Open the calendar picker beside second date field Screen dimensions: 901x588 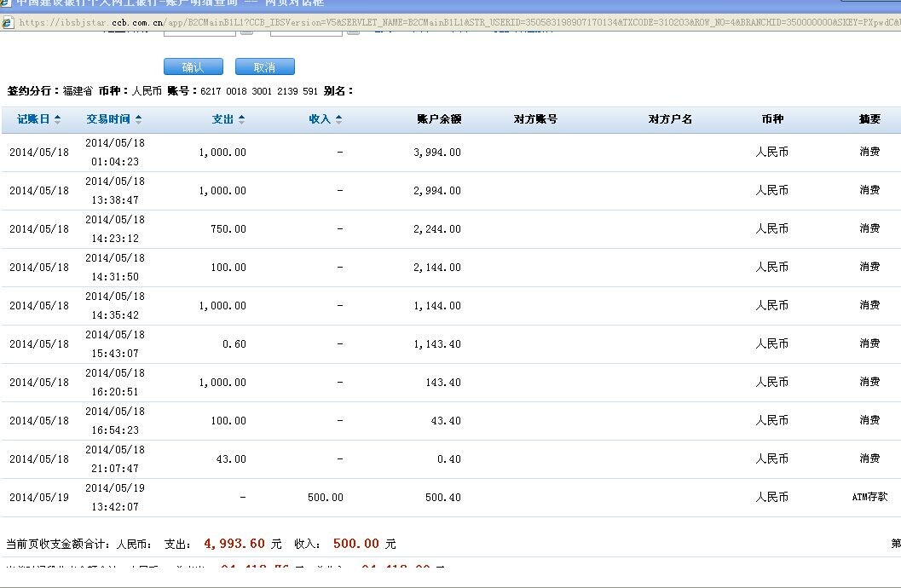tap(353, 32)
